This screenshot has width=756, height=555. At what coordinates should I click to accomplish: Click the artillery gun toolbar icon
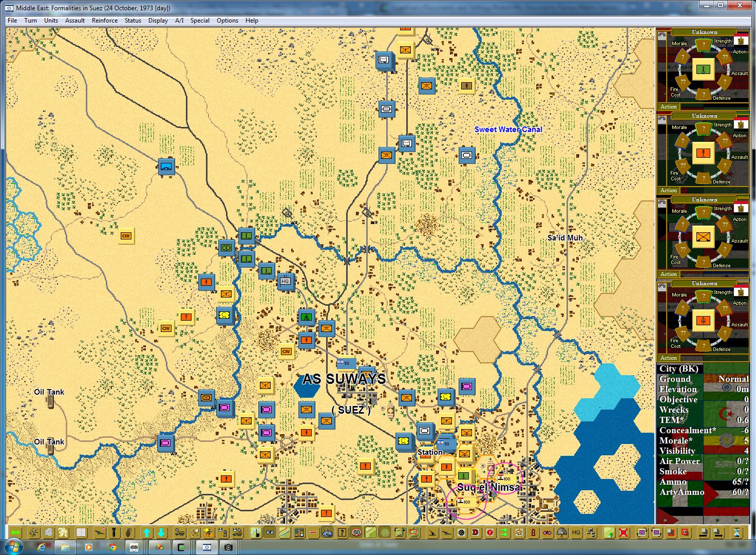click(x=99, y=532)
